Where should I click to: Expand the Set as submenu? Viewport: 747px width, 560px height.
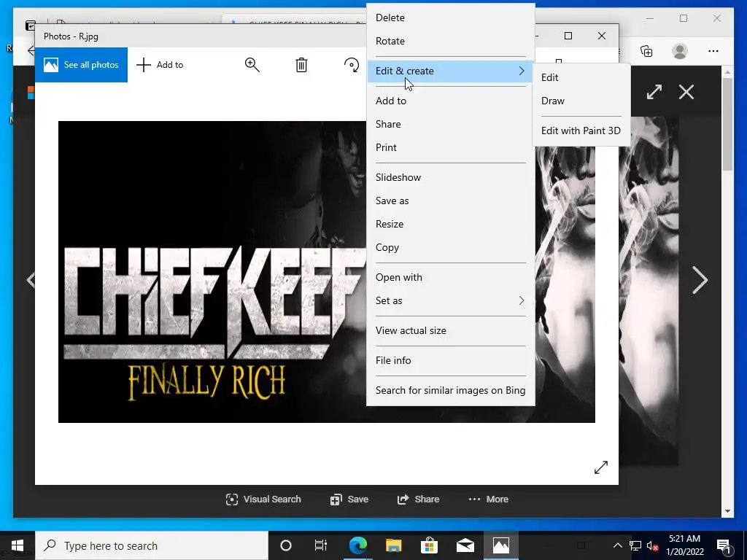tap(450, 300)
